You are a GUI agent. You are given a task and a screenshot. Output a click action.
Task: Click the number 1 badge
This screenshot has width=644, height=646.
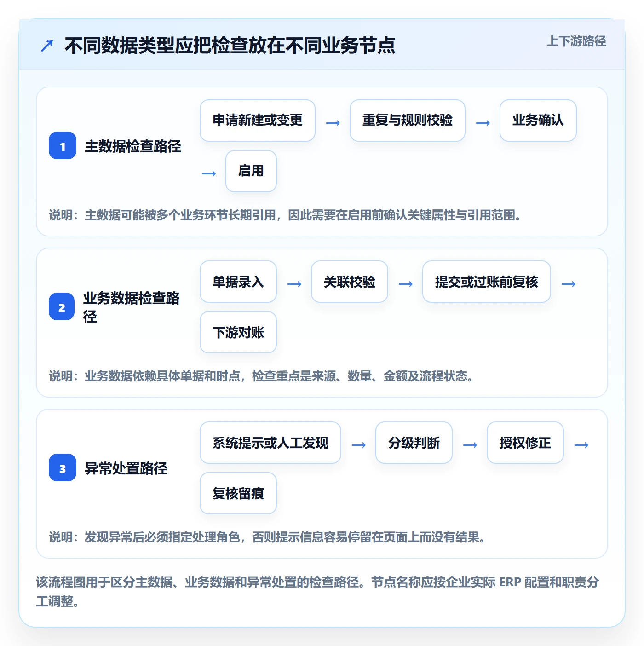(x=63, y=145)
